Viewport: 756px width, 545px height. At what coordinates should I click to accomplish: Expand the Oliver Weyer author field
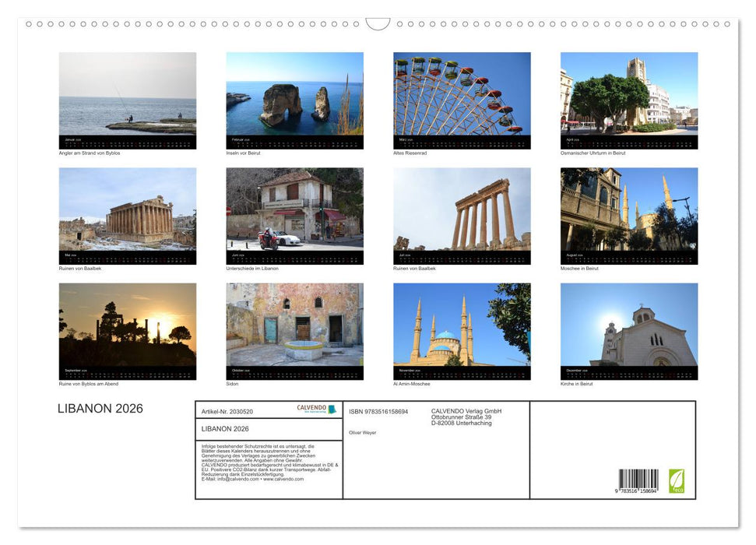click(362, 432)
